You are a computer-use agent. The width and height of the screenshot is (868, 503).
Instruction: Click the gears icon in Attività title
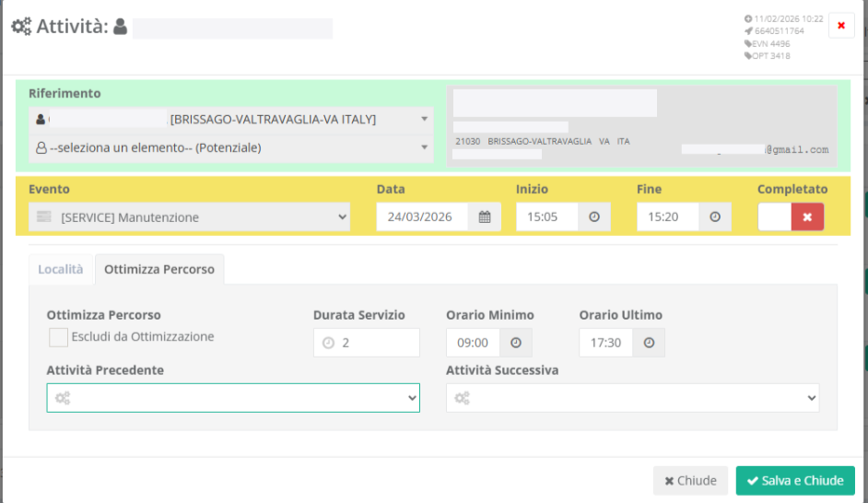(x=21, y=27)
